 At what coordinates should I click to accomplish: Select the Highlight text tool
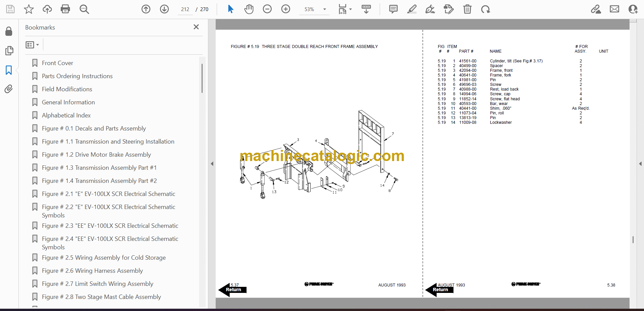412,9
